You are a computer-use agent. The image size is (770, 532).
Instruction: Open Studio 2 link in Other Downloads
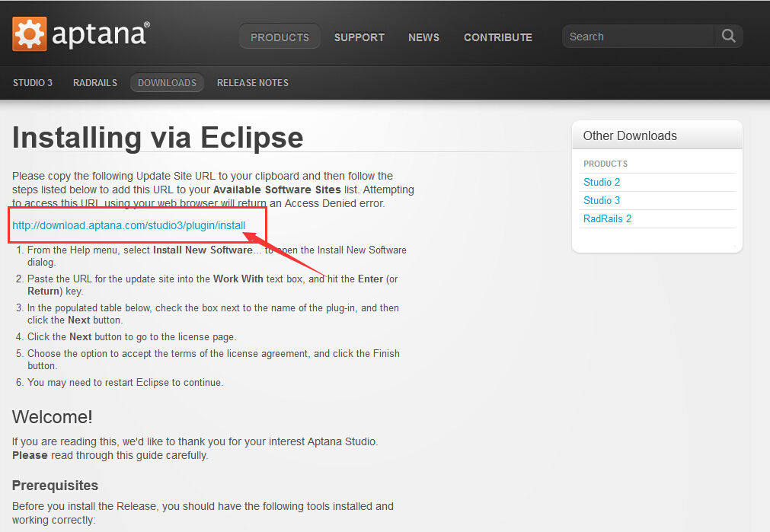(602, 183)
